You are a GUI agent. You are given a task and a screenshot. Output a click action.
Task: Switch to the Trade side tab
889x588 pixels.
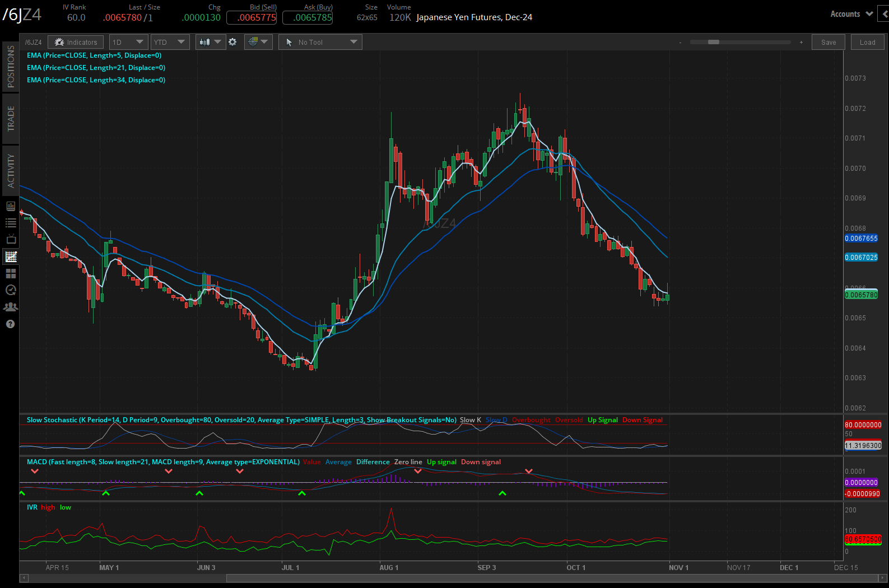point(11,119)
